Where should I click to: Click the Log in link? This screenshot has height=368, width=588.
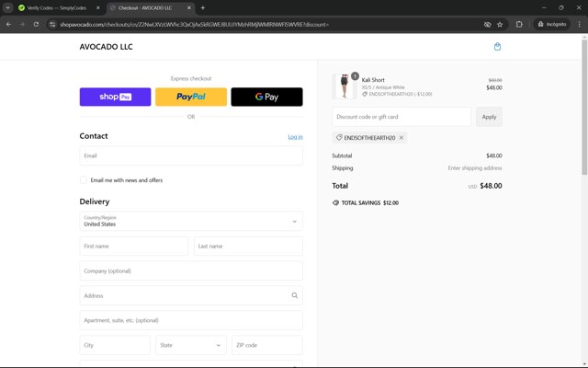[295, 137]
